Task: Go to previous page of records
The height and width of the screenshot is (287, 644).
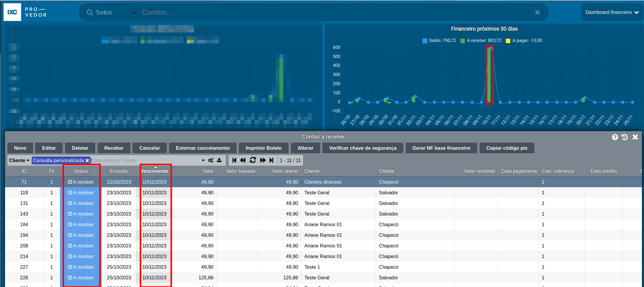Action: pos(243,160)
